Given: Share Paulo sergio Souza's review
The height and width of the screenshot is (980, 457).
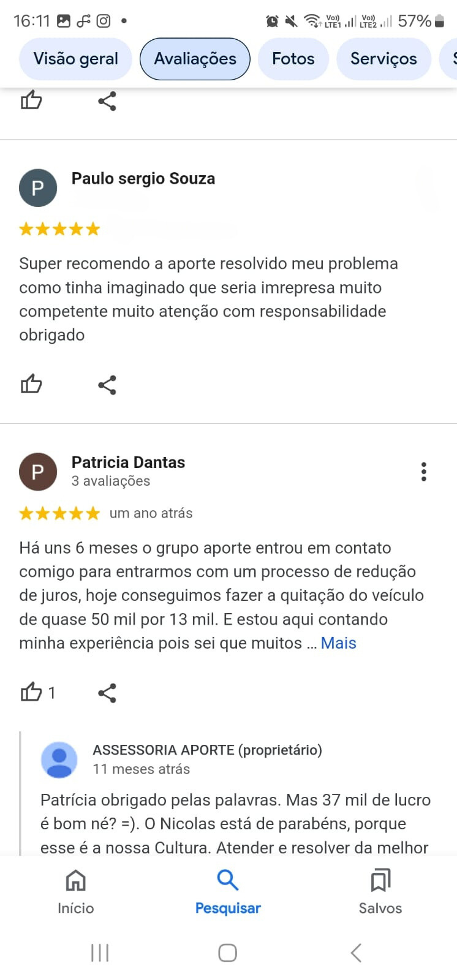Looking at the screenshot, I should point(107,385).
